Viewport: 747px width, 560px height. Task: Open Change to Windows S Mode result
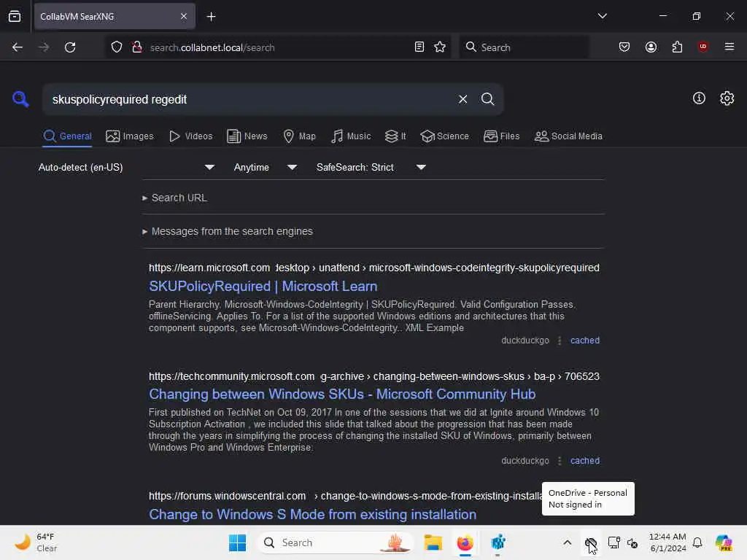point(312,515)
